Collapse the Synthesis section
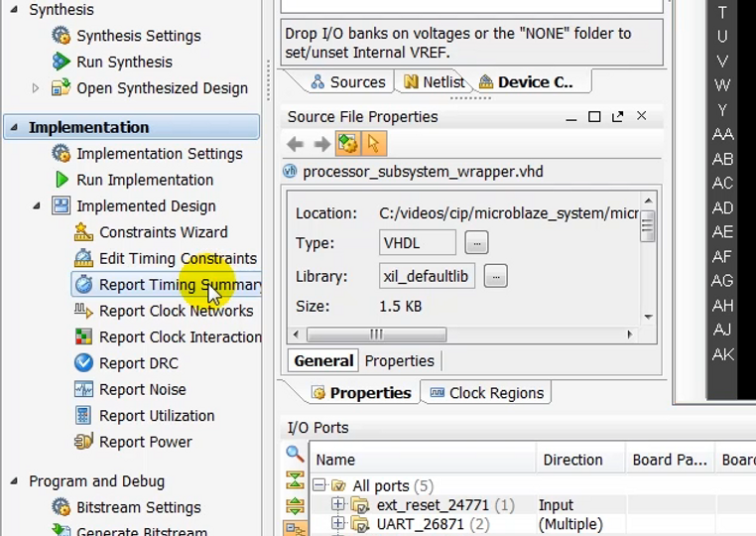 click(14, 9)
